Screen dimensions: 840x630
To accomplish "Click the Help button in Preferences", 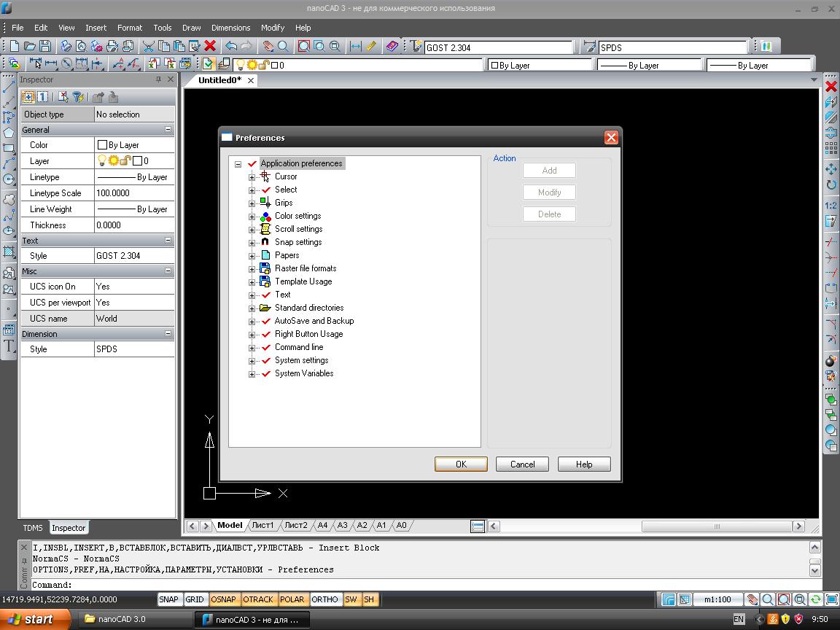I will (584, 464).
